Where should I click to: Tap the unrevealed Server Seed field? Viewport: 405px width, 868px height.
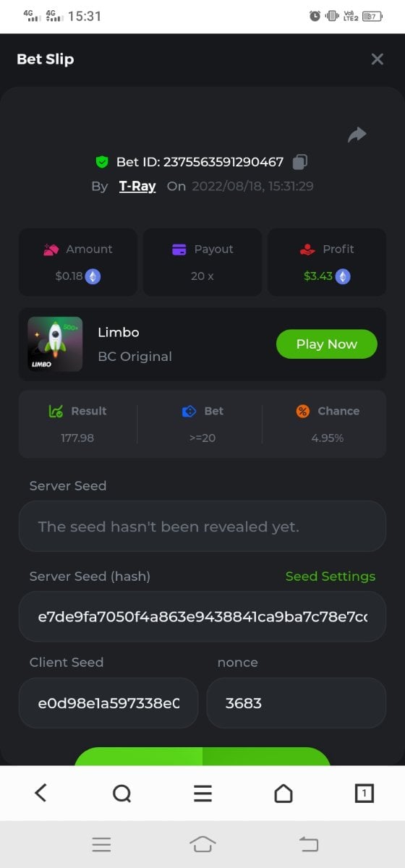click(202, 527)
